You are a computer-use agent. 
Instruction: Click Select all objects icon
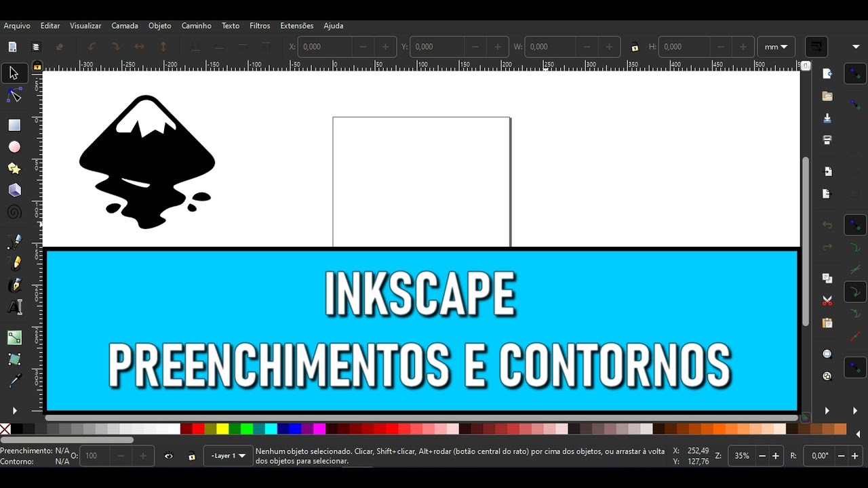(x=12, y=47)
